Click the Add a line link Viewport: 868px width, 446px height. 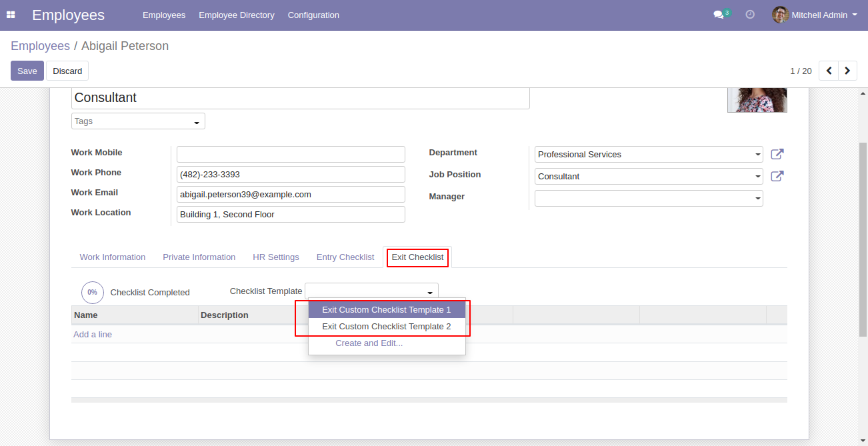coord(93,335)
